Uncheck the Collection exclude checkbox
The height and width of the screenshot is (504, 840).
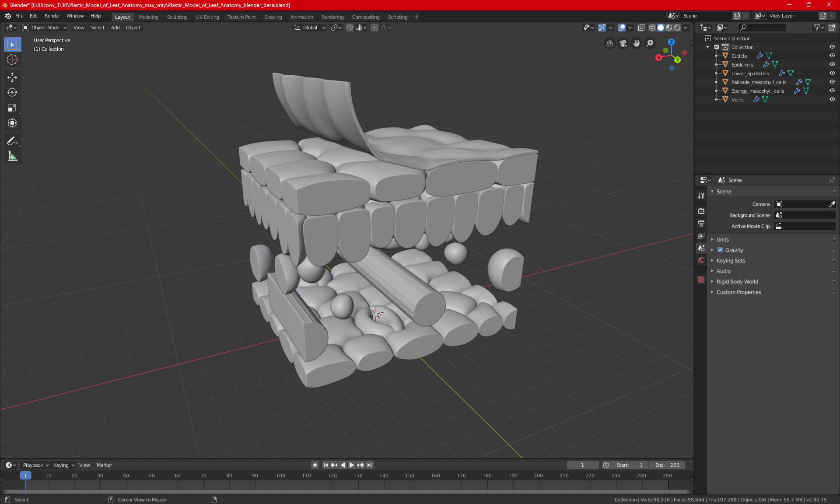717,47
